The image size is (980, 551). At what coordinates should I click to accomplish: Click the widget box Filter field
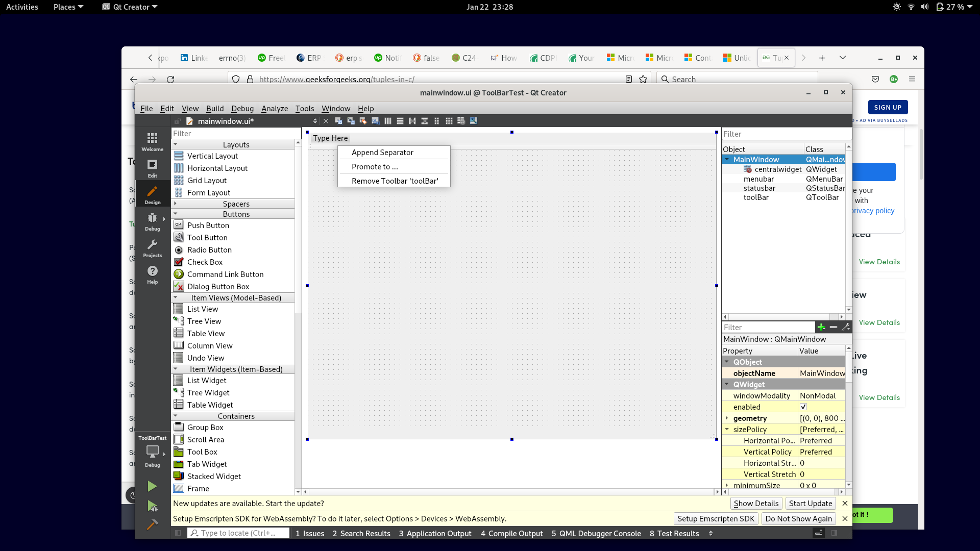[x=236, y=133]
